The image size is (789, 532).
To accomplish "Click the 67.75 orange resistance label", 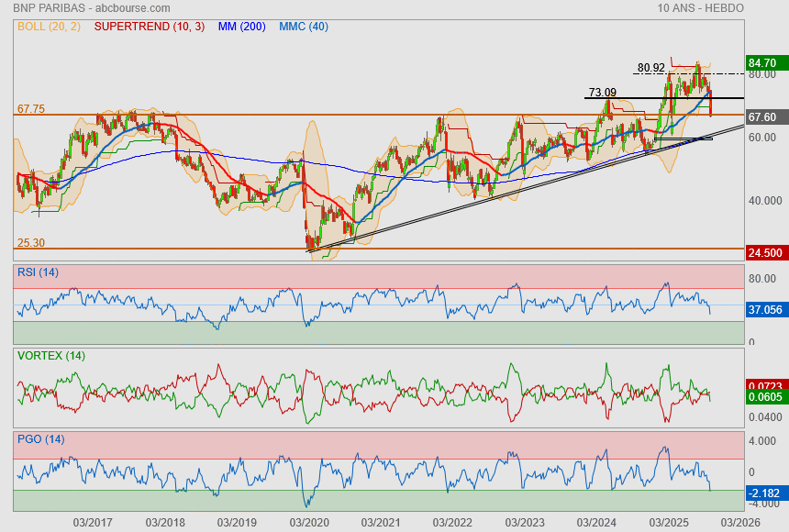I will click(x=31, y=109).
